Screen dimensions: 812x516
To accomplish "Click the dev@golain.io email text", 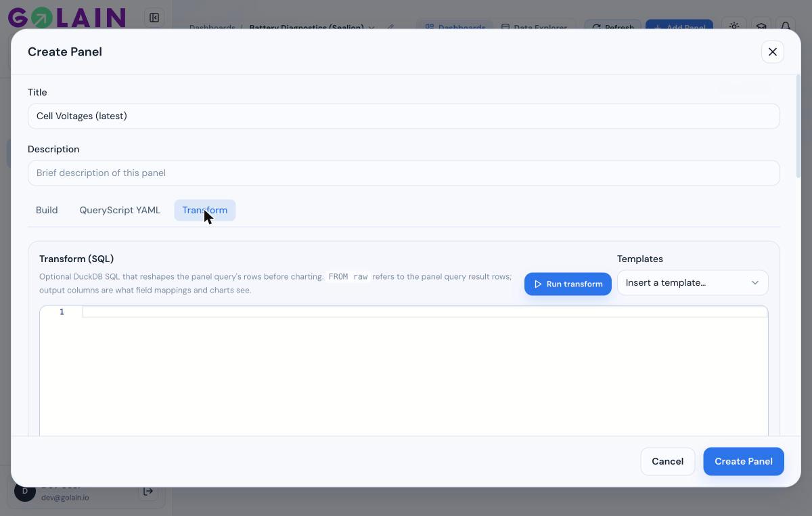I will click(x=65, y=497).
